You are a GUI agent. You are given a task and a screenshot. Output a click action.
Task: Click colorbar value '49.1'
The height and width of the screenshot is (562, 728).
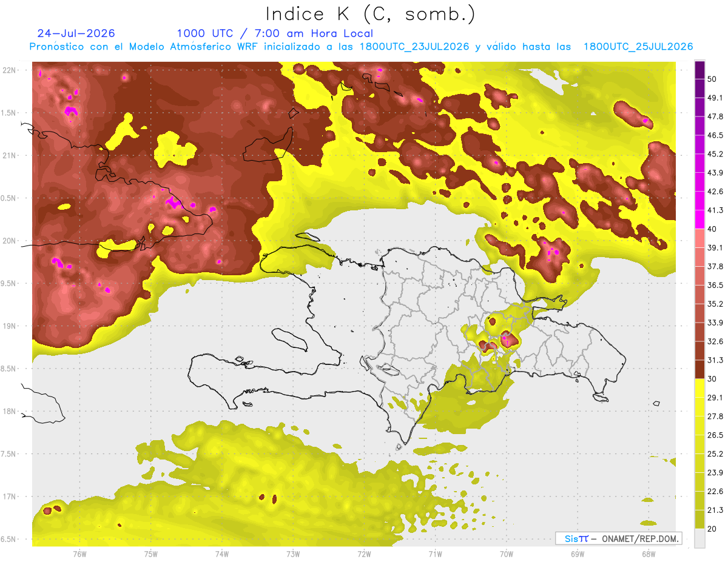tap(715, 98)
